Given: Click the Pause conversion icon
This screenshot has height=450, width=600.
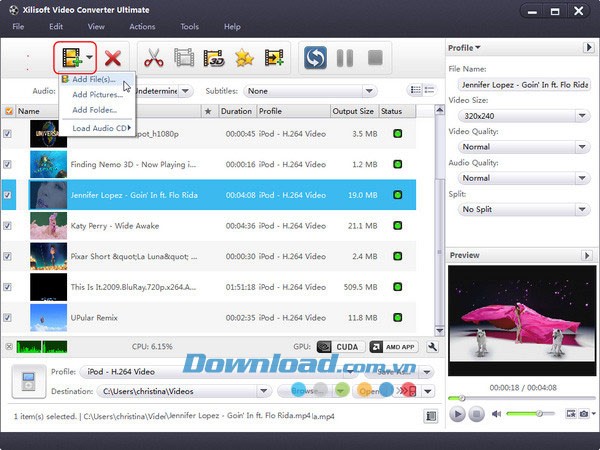Looking at the screenshot, I should (345, 58).
